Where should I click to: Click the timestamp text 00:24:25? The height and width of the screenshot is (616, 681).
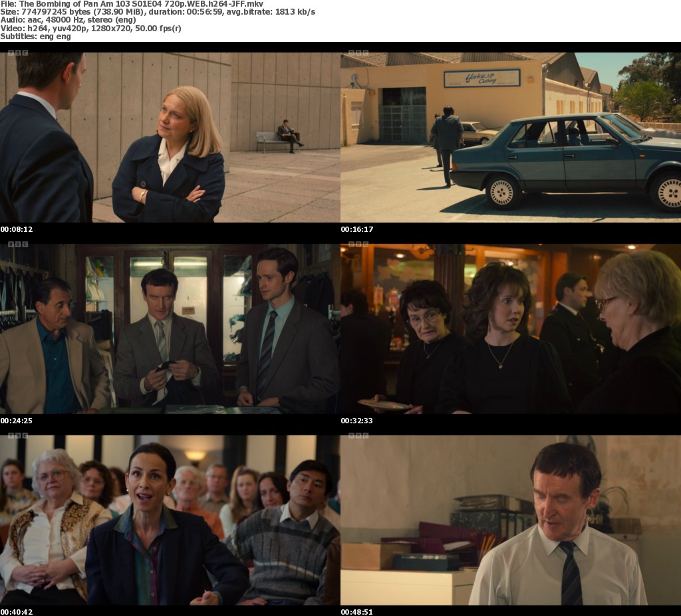17,421
